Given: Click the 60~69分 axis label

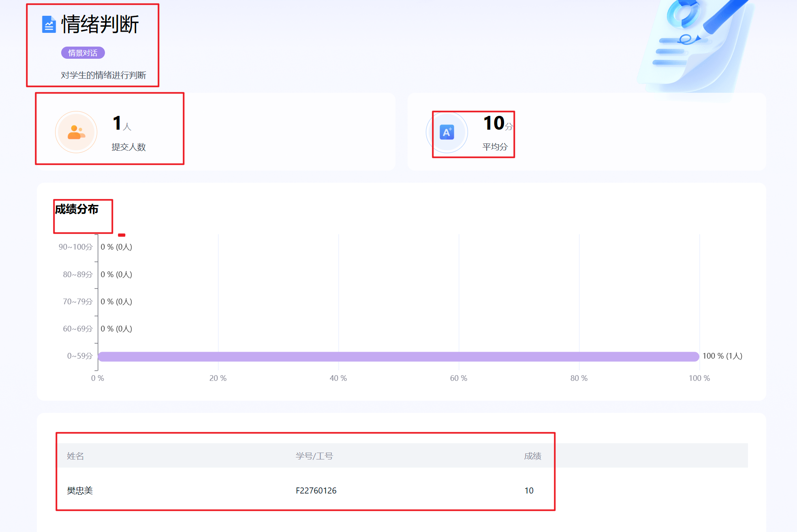Looking at the screenshot, I should (77, 329).
